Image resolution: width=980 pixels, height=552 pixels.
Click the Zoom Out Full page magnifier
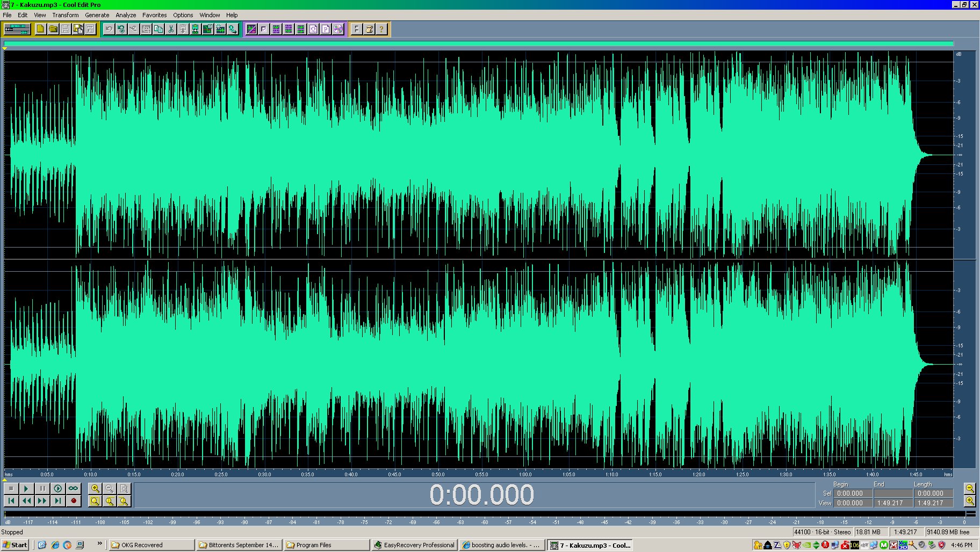pos(124,488)
